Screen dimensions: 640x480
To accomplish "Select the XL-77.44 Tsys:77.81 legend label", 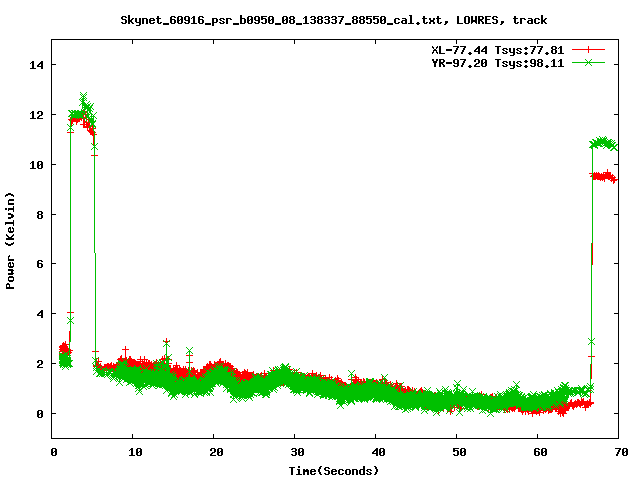I will (x=498, y=50).
